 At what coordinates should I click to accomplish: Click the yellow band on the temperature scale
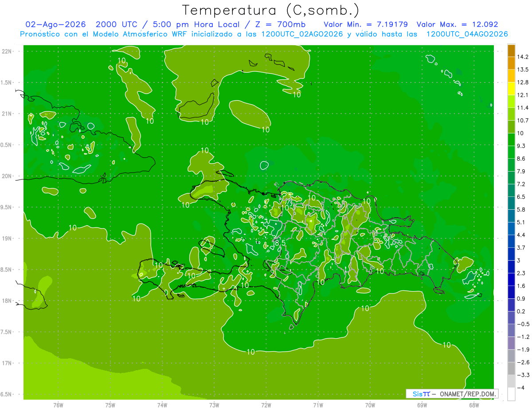click(511, 89)
